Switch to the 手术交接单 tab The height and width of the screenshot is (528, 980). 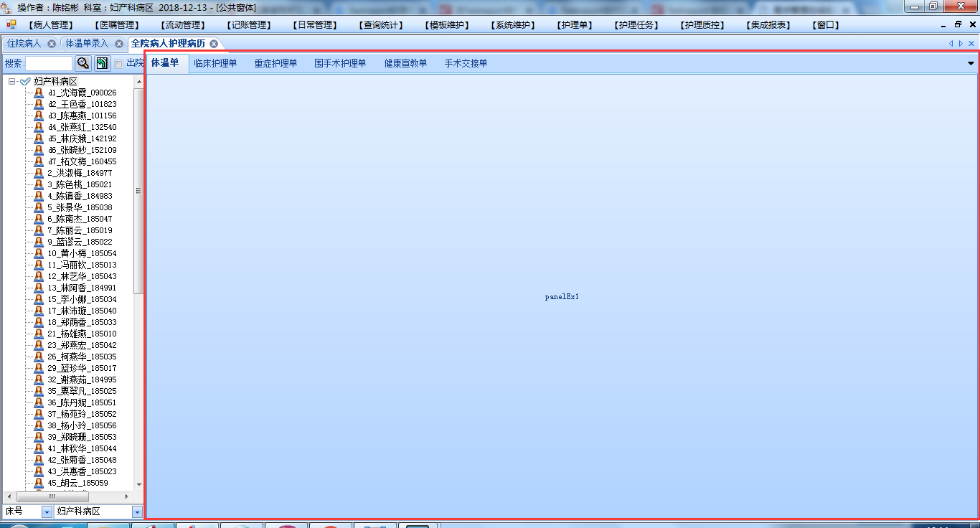pyautogui.click(x=466, y=63)
